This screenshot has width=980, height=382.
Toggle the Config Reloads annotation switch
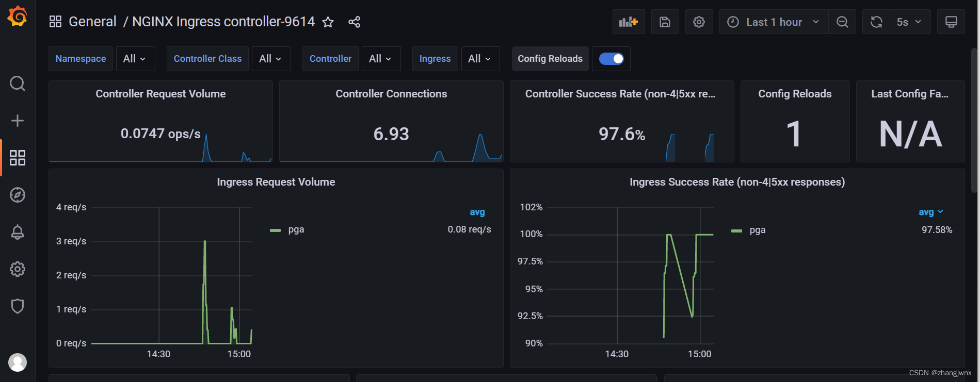click(x=612, y=59)
